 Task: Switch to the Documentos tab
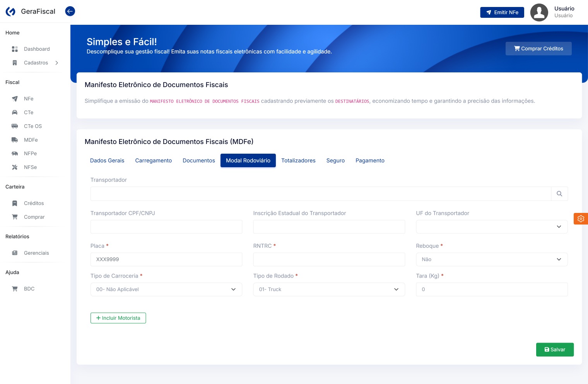[199, 161]
